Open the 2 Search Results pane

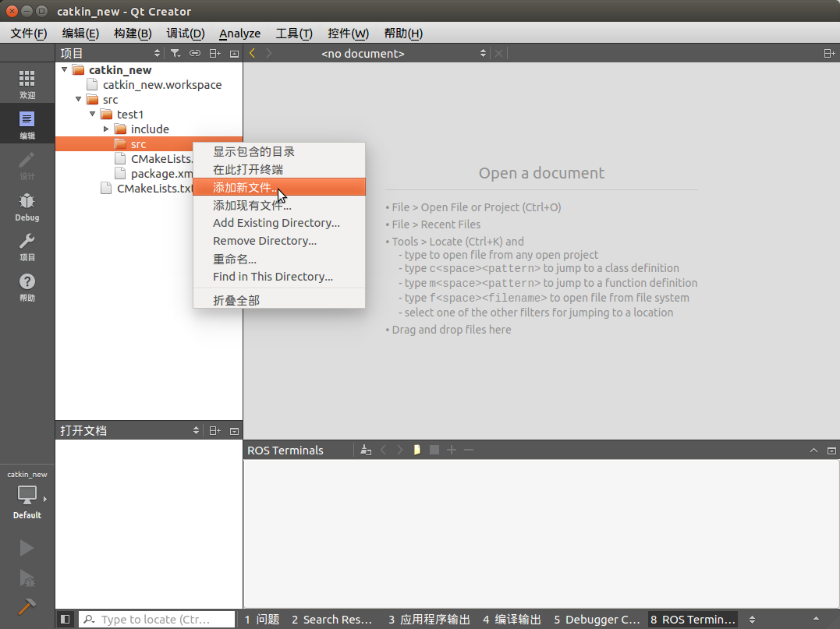(331, 620)
